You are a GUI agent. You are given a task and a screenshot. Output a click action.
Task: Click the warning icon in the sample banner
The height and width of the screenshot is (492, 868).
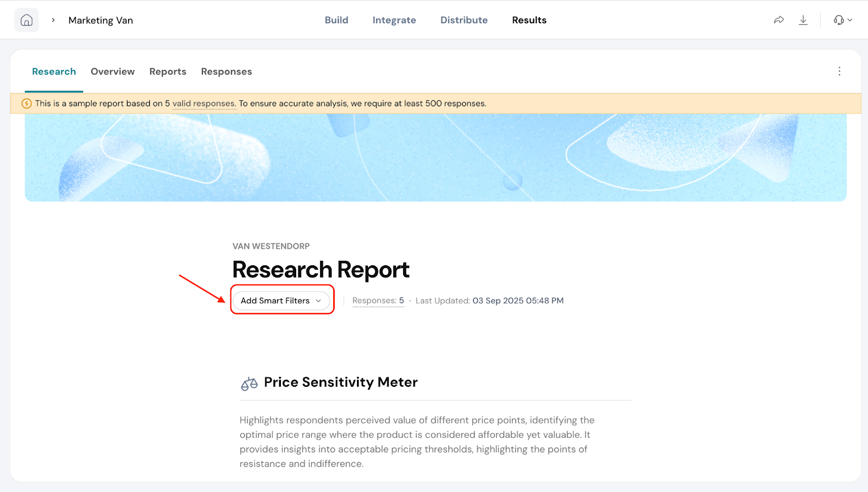[26, 104]
